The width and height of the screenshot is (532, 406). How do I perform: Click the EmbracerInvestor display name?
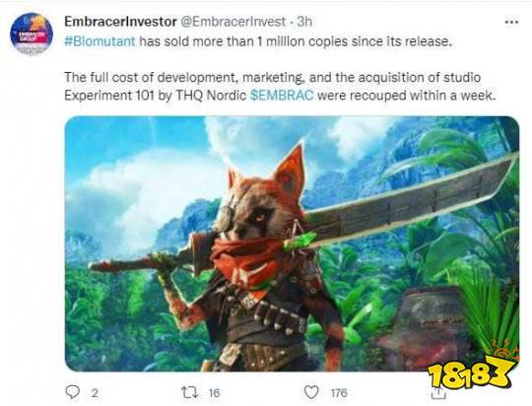click(x=120, y=22)
